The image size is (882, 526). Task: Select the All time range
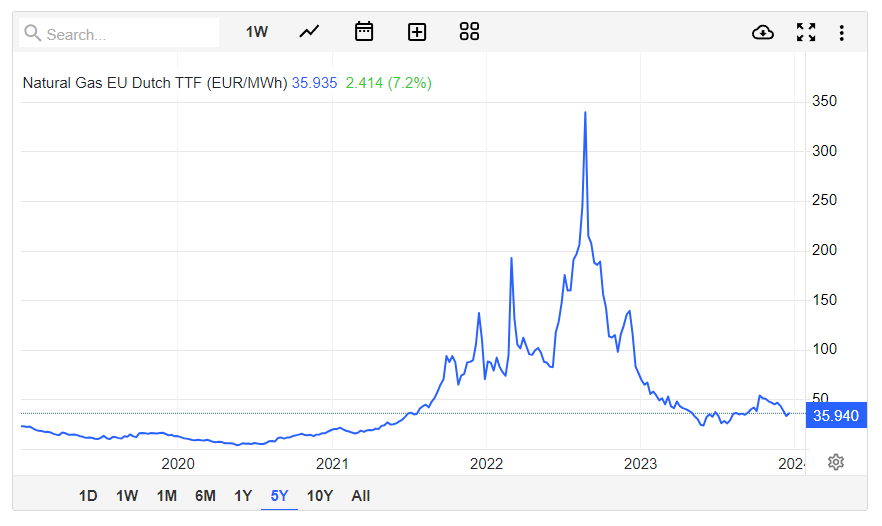point(361,496)
